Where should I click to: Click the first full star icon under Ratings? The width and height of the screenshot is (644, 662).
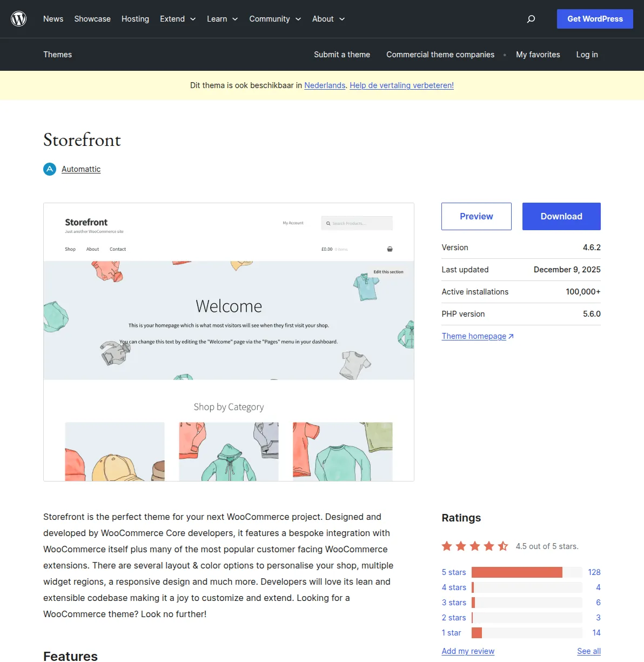click(447, 546)
